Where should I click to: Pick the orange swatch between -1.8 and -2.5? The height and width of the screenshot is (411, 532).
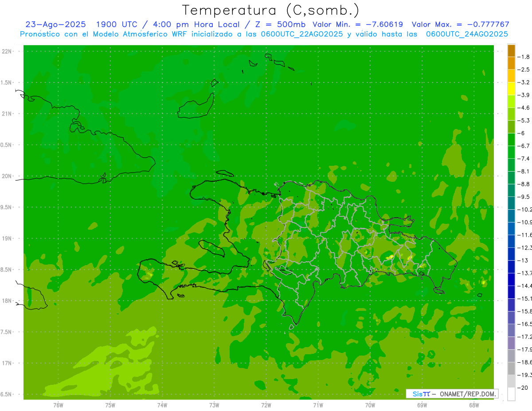[511, 63]
